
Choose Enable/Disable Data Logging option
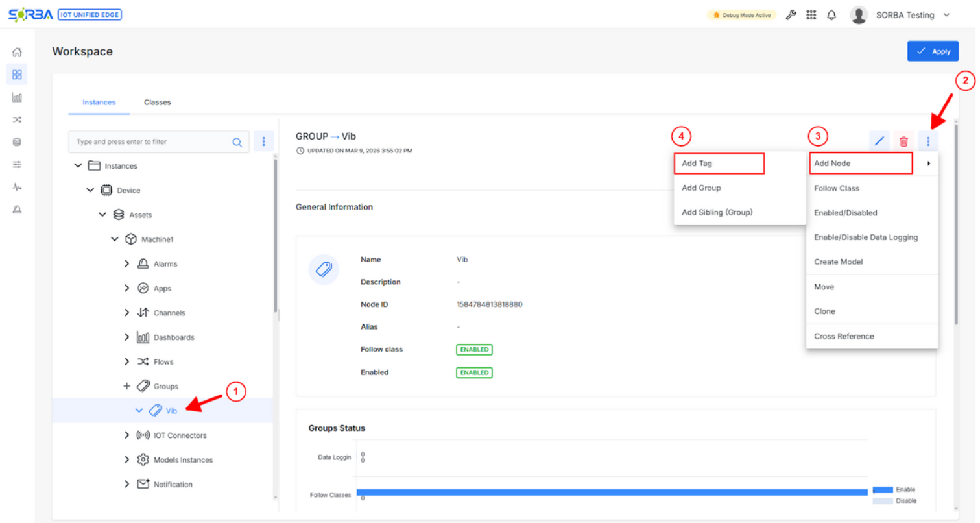[866, 237]
